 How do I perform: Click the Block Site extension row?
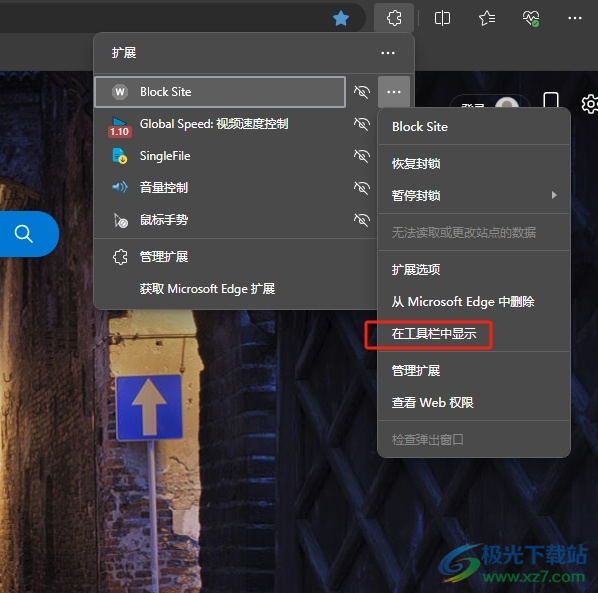(220, 92)
